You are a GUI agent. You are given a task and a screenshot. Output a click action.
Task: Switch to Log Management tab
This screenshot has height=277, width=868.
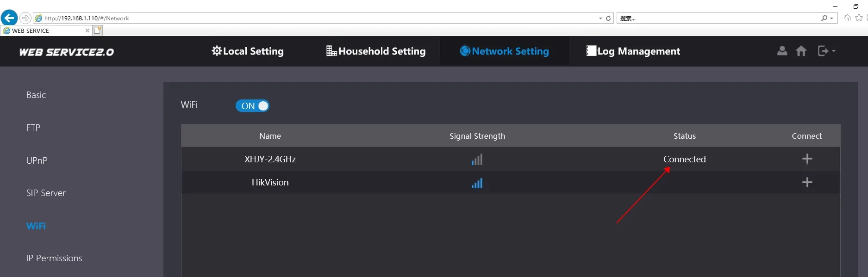click(633, 51)
